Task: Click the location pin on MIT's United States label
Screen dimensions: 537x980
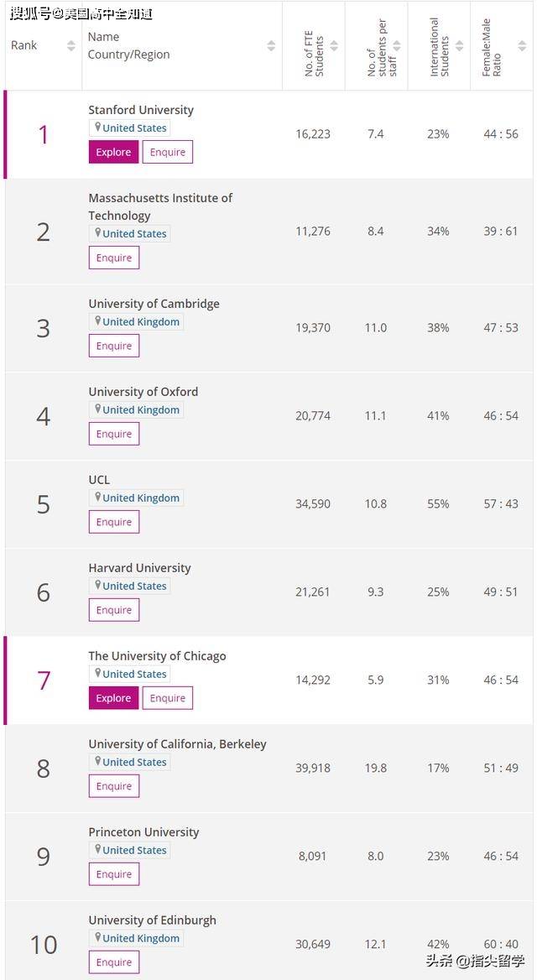Action: tap(98, 233)
